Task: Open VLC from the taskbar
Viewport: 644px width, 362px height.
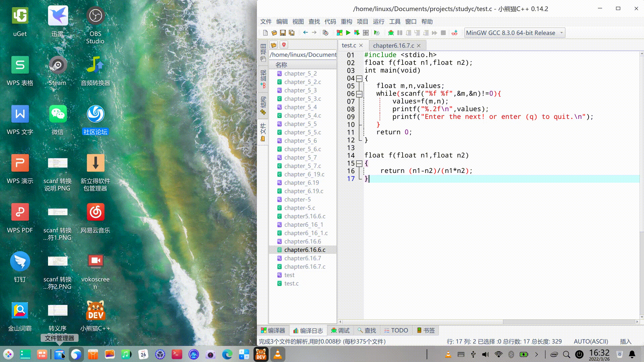Action: [x=278, y=354]
